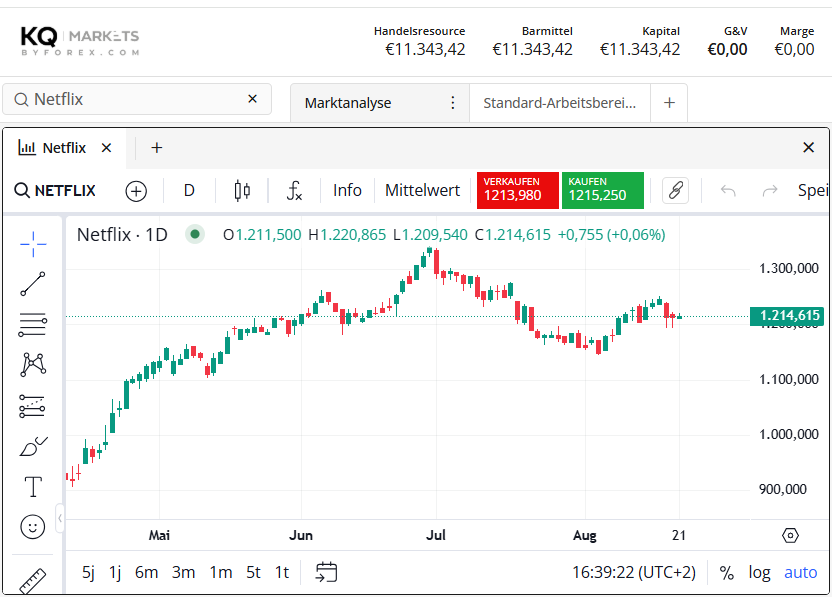Viewport: 832px width, 597px height.
Task: Toggle auto scale mode
Action: tap(801, 573)
